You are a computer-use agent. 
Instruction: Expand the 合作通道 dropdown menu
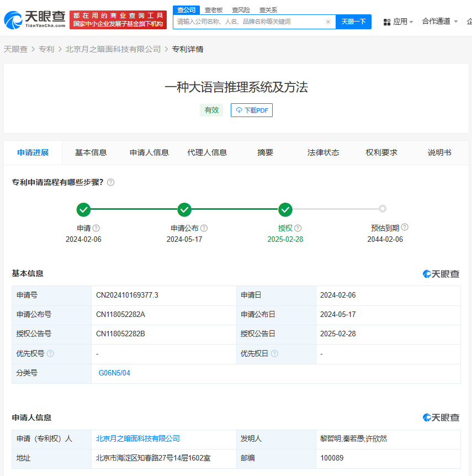439,22
